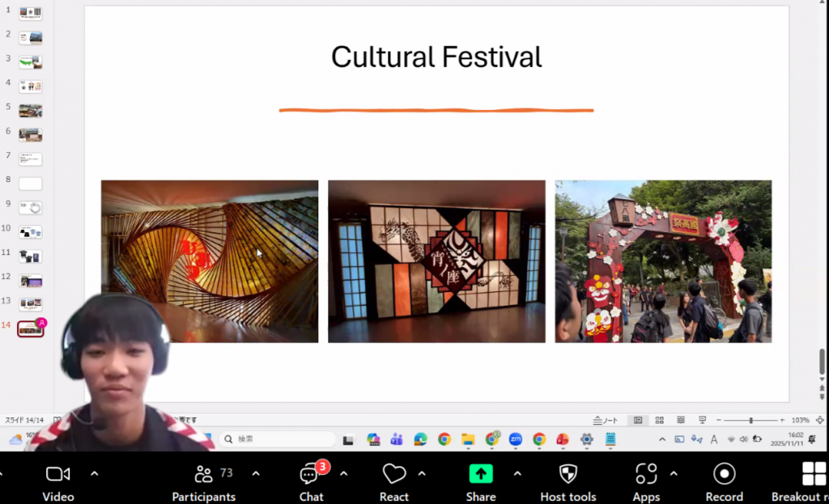Open the Zoom Apps icon
This screenshot has width=829, height=504.
pyautogui.click(x=646, y=474)
